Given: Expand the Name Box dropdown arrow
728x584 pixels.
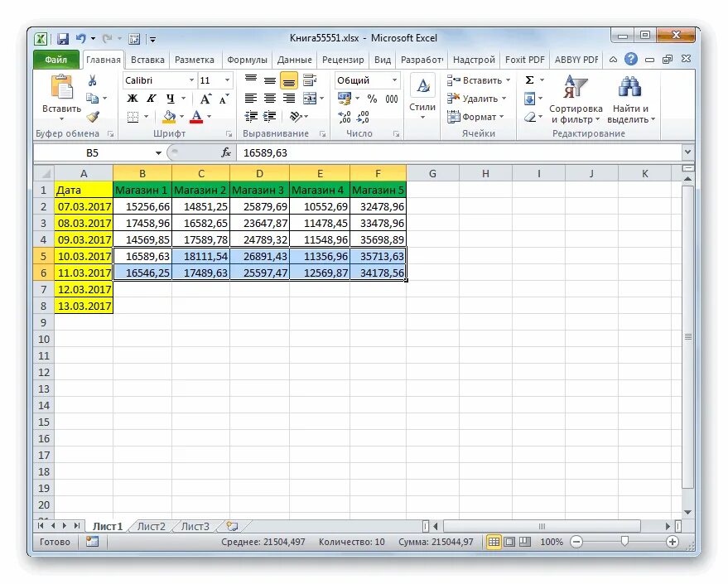Looking at the screenshot, I should point(158,152).
